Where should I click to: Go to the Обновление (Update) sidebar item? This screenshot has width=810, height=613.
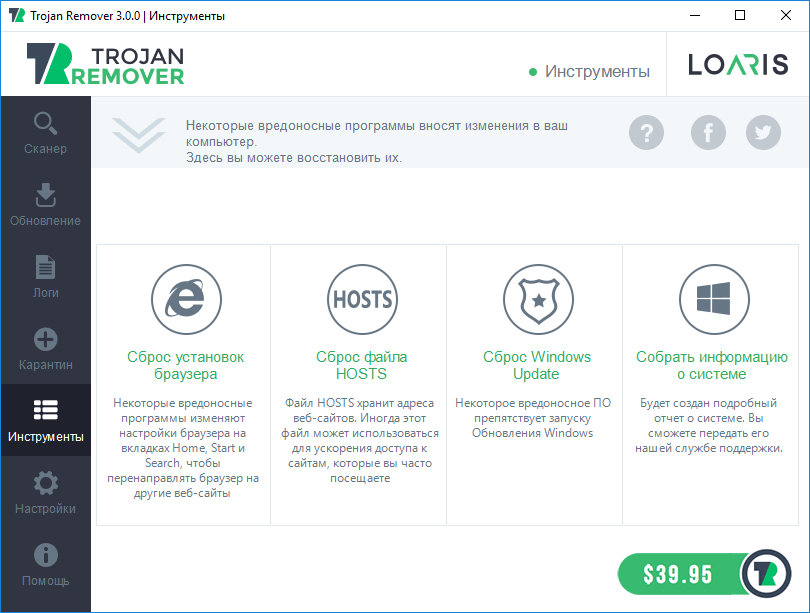click(45, 205)
